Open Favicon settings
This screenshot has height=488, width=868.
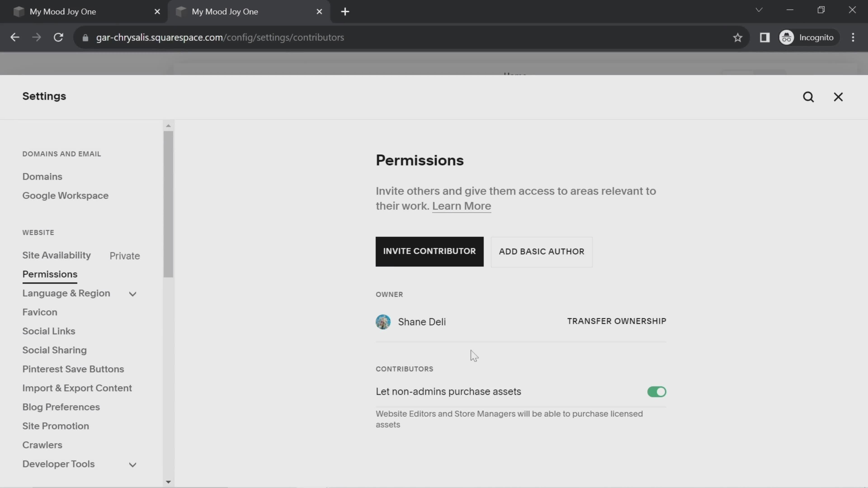click(x=40, y=312)
